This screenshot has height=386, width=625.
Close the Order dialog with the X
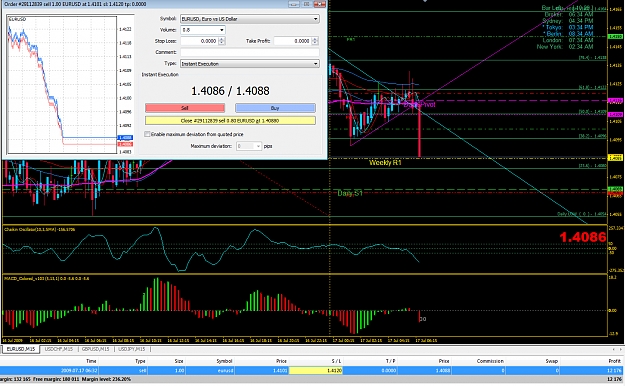click(x=320, y=4)
